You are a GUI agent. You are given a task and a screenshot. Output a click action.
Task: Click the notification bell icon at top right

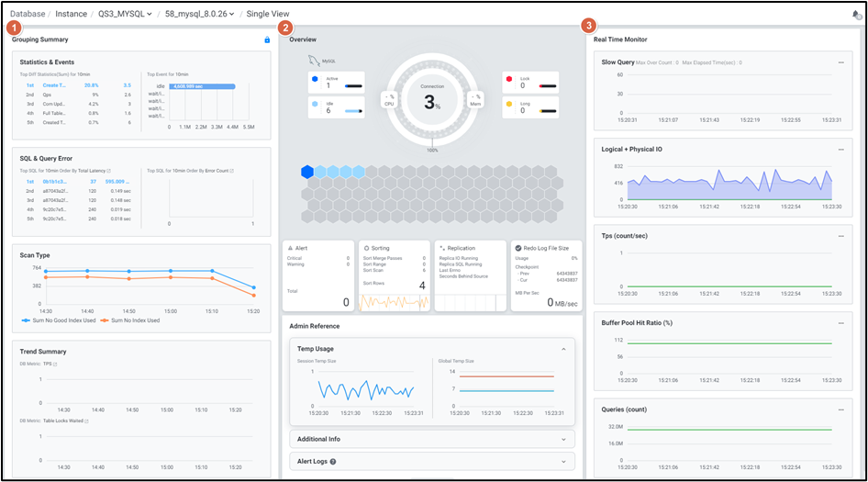(x=856, y=15)
